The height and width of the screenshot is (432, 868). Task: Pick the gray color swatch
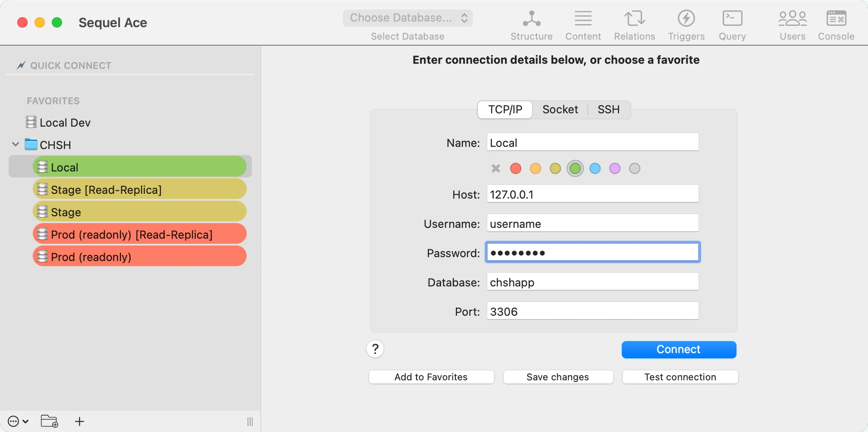coord(635,168)
